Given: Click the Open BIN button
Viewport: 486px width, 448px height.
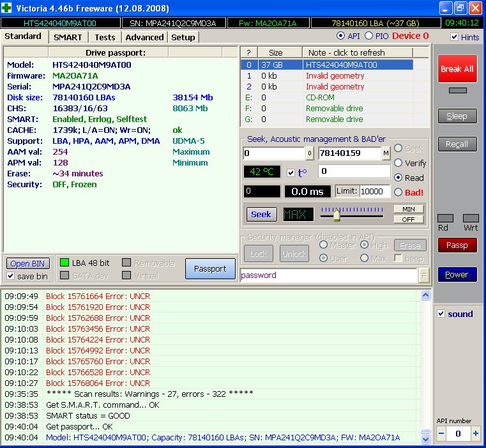Looking at the screenshot, I should pyautogui.click(x=27, y=264).
